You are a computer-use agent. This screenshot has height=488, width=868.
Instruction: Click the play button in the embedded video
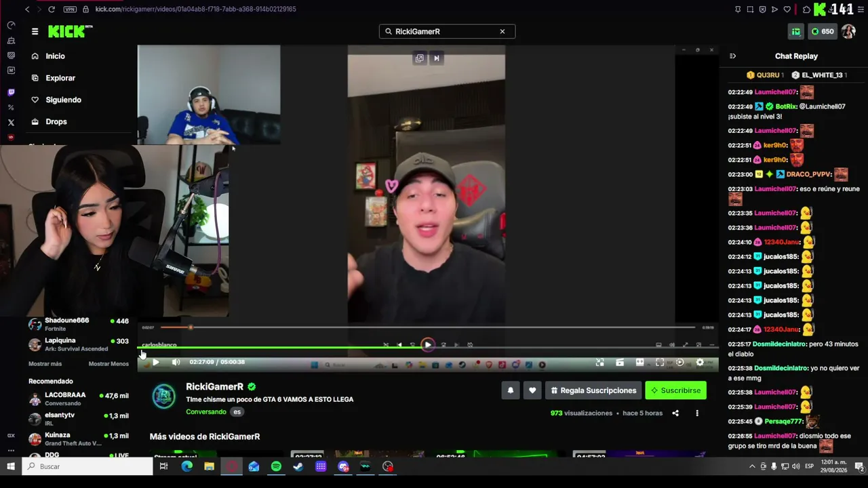(427, 345)
